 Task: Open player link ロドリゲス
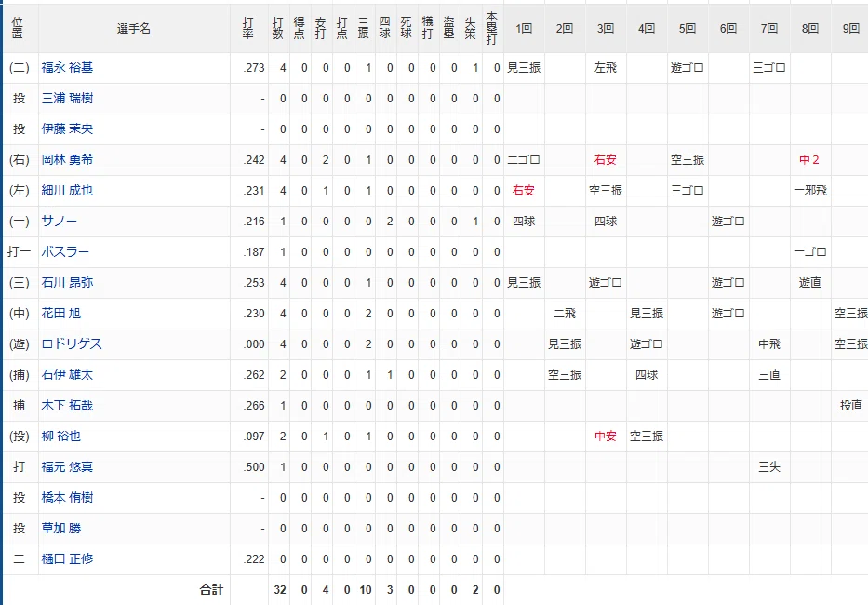point(72,344)
